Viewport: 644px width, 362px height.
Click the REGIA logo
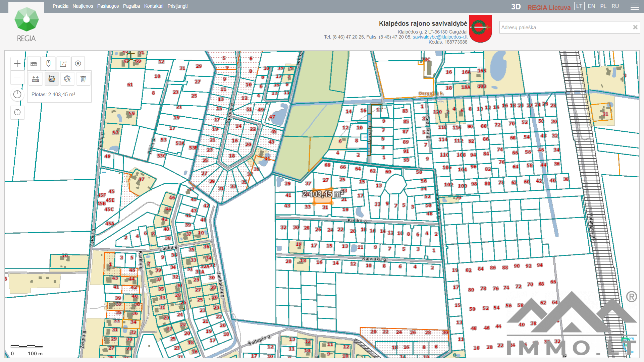(x=26, y=24)
